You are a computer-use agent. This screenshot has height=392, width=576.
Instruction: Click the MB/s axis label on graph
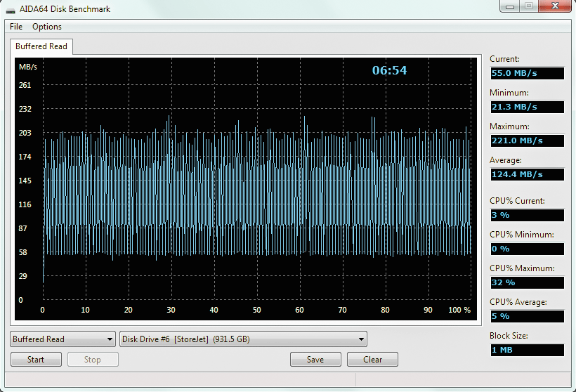click(28, 67)
